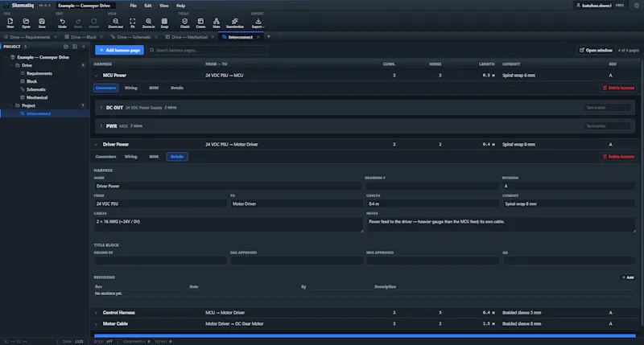Open the Edit menu
Viewport: 644px width, 345px height.
pyautogui.click(x=148, y=6)
